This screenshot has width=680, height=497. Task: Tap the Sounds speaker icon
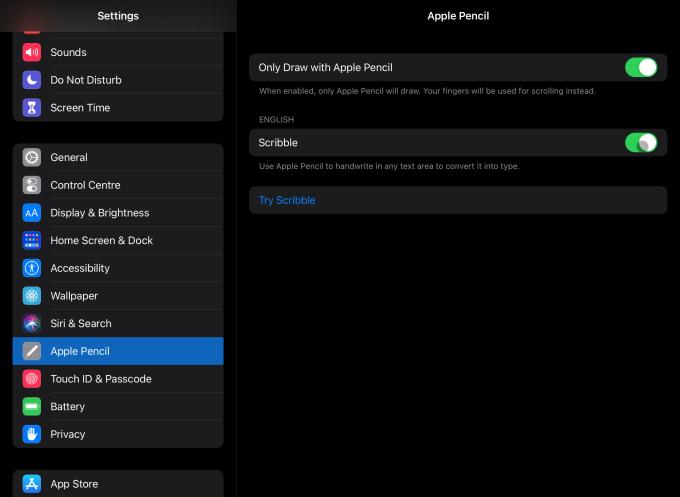tap(32, 52)
